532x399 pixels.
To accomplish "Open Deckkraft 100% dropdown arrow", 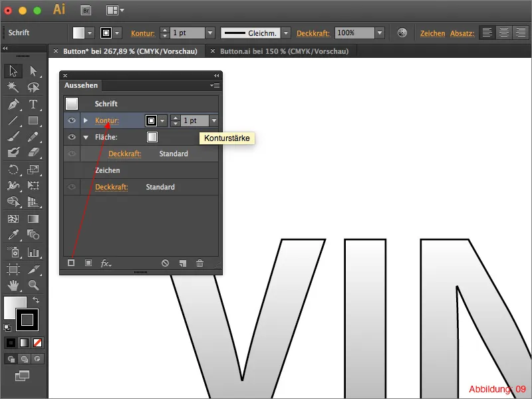I will (380, 33).
